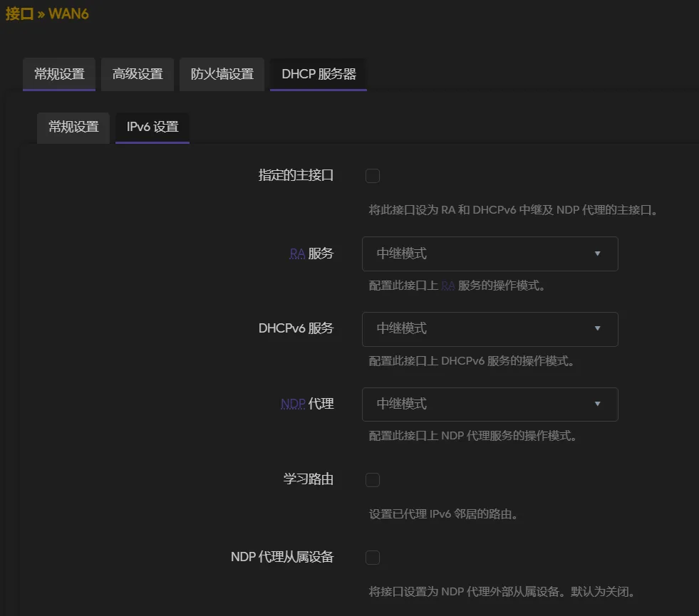Click the NDP 代理从属设备 label text
This screenshot has width=699, height=616.
282,557
